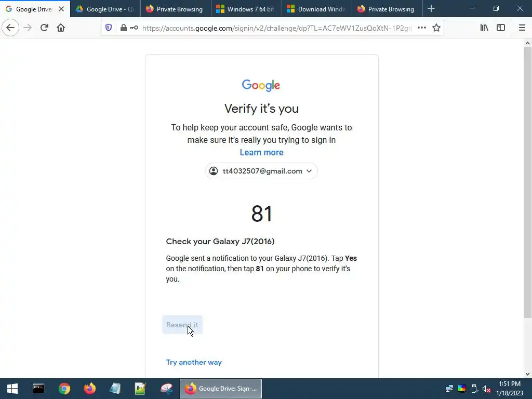Open a new tab with plus button

(x=431, y=9)
